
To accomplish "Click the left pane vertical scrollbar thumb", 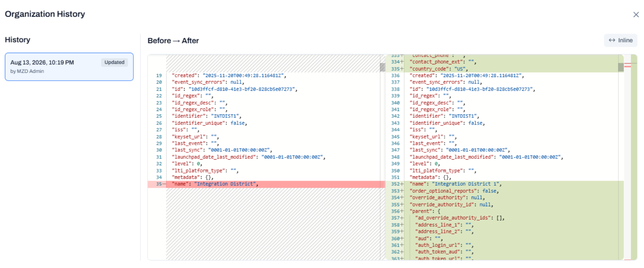I will (x=383, y=67).
